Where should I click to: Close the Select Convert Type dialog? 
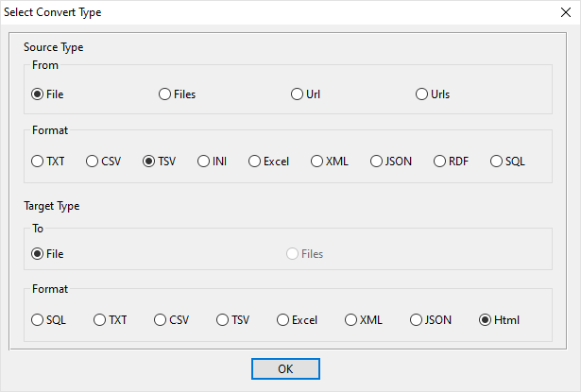[565, 12]
